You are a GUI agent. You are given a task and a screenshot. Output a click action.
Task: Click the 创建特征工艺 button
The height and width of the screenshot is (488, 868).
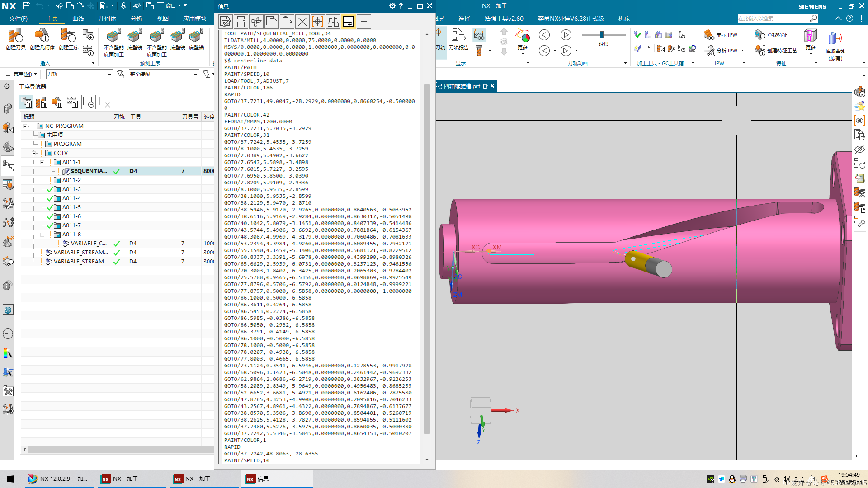(x=776, y=51)
